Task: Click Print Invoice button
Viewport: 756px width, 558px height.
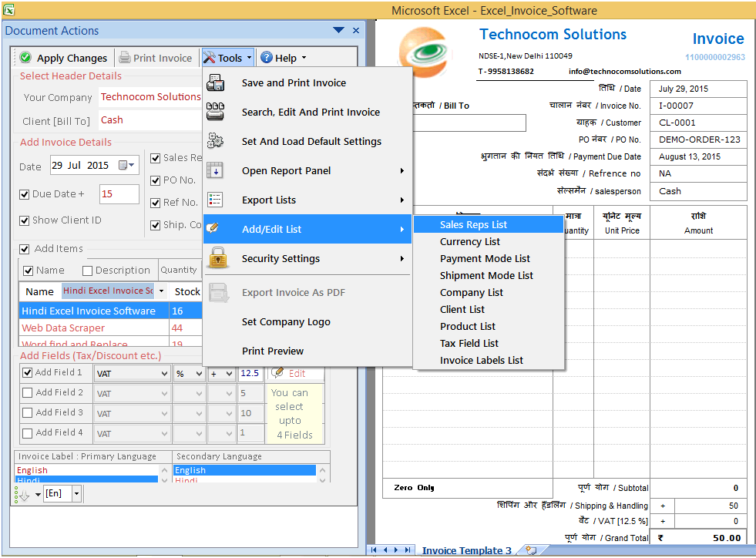Action: (x=156, y=58)
